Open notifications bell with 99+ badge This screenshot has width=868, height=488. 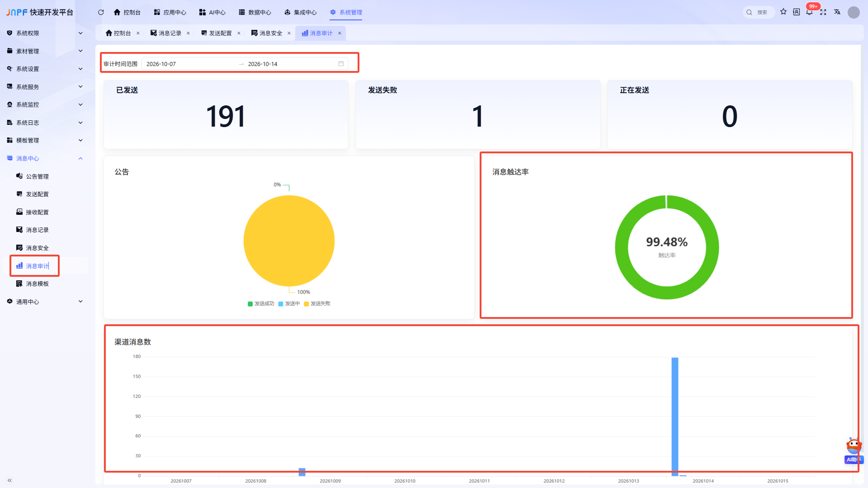tap(809, 12)
